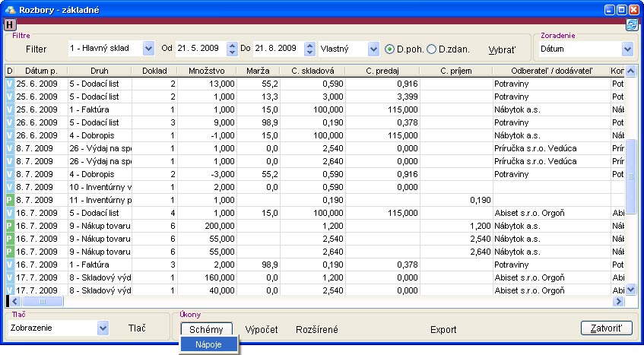Click the Od date input field
This screenshot has width=644, height=355.
click(x=199, y=49)
